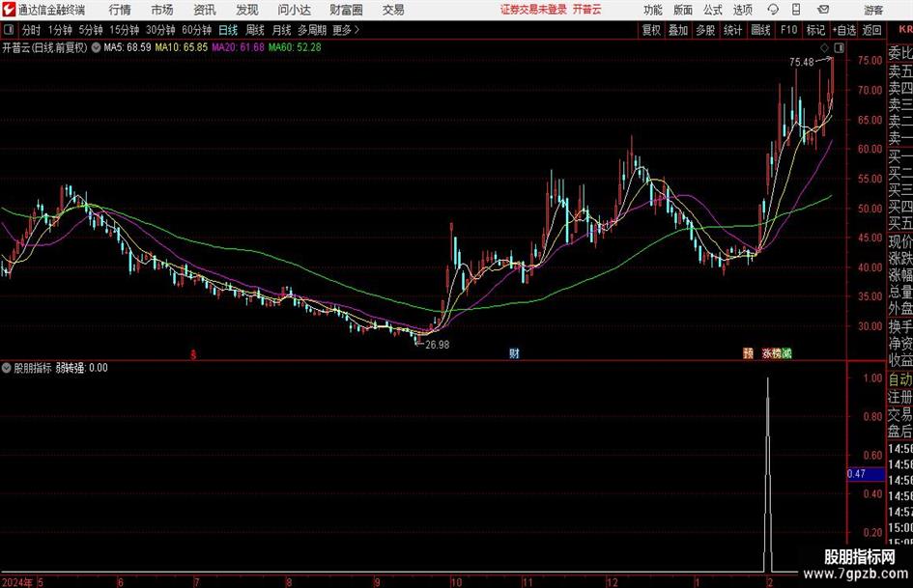
Task: Select the 日线 daily period tab
Action: coord(228,30)
